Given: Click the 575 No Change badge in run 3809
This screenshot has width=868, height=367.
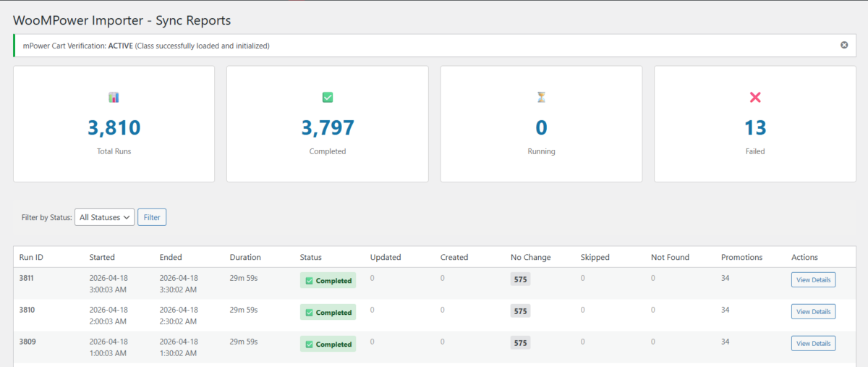Looking at the screenshot, I should [x=520, y=342].
